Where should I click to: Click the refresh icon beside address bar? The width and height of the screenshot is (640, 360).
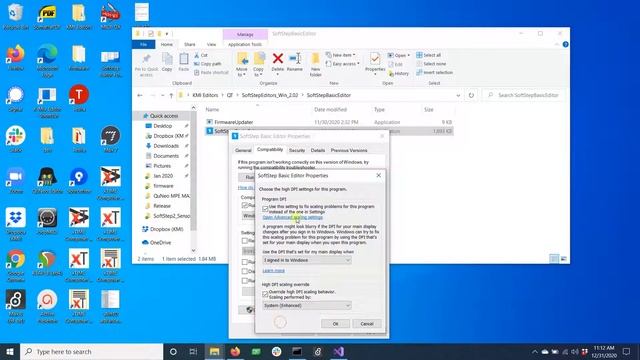tap(471, 95)
